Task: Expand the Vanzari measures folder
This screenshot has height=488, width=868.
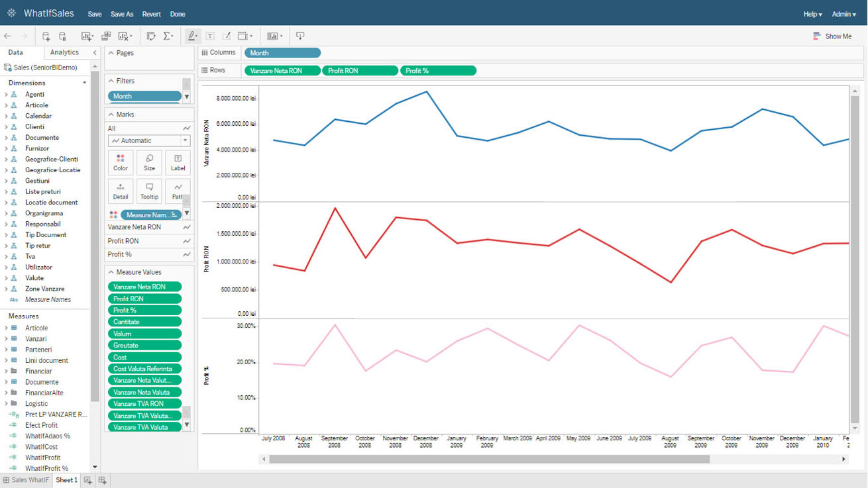Action: pyautogui.click(x=7, y=339)
